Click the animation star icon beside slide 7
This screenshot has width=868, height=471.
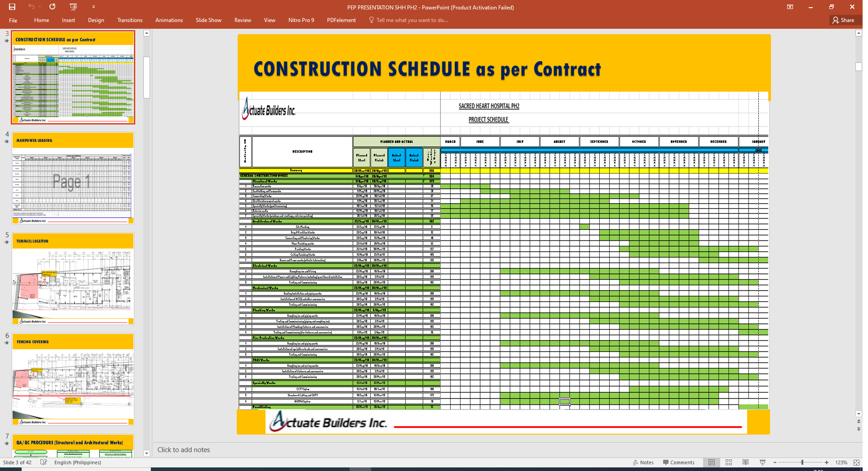tap(7, 444)
